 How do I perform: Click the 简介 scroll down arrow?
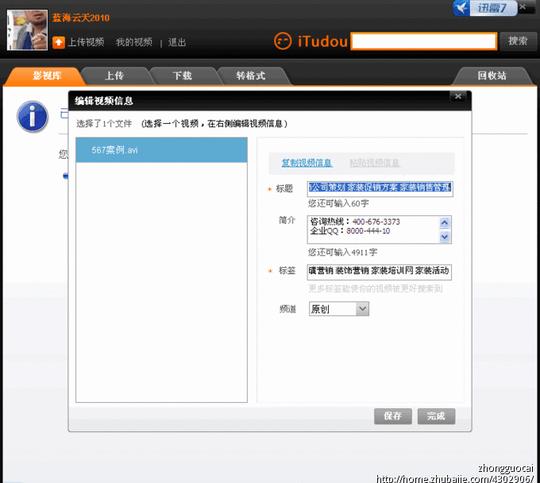[445, 237]
